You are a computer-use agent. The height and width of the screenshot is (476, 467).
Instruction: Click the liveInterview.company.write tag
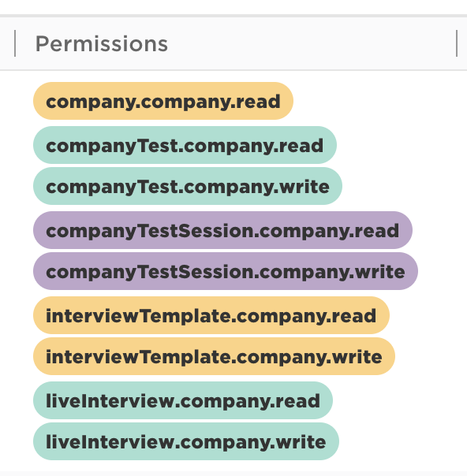coord(186,441)
